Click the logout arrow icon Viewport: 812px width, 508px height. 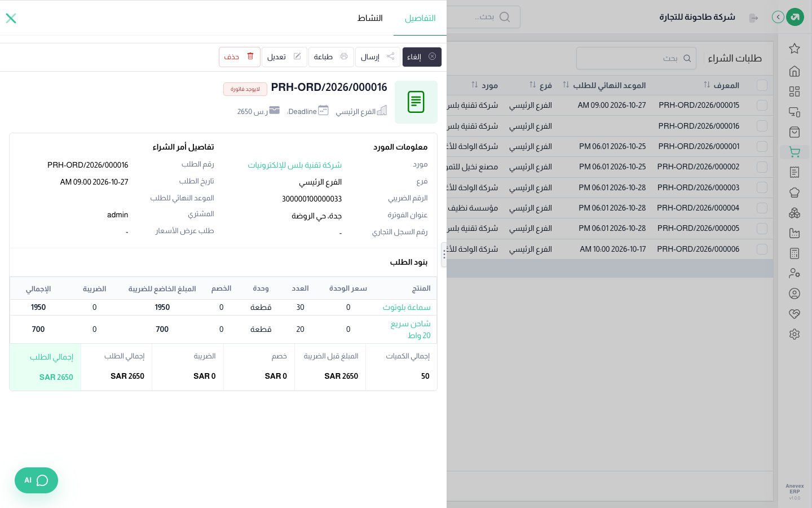tap(753, 18)
